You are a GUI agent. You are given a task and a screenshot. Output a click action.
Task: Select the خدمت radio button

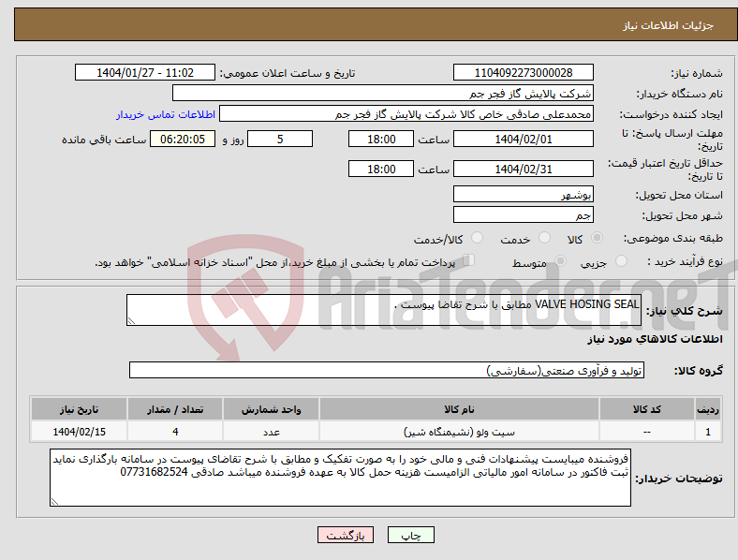(x=544, y=238)
